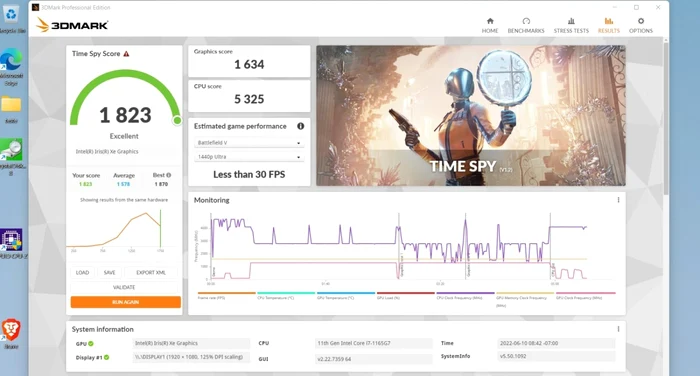Image resolution: width=700 pixels, height=376 pixels.
Task: Click the orange Run Again button
Action: tap(125, 302)
